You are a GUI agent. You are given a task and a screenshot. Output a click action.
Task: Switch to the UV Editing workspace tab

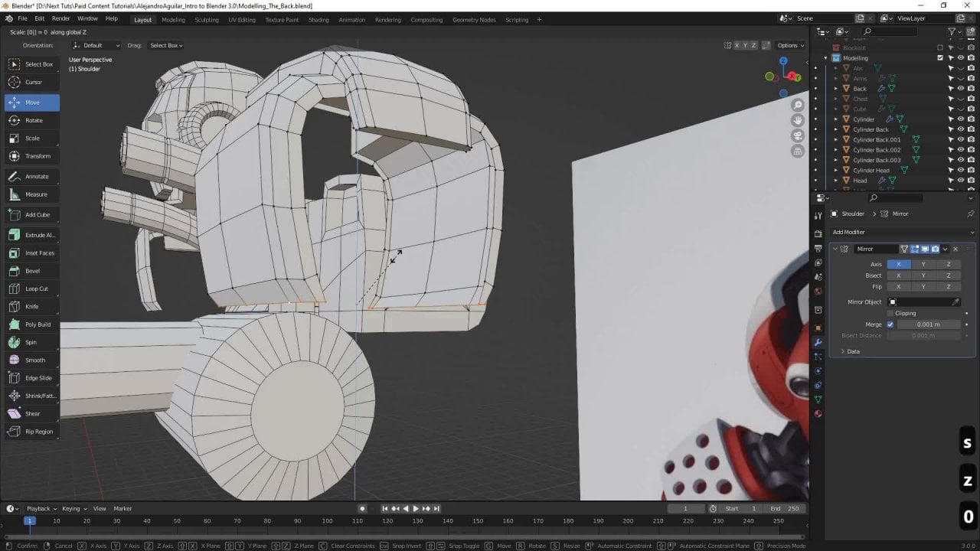pos(242,20)
